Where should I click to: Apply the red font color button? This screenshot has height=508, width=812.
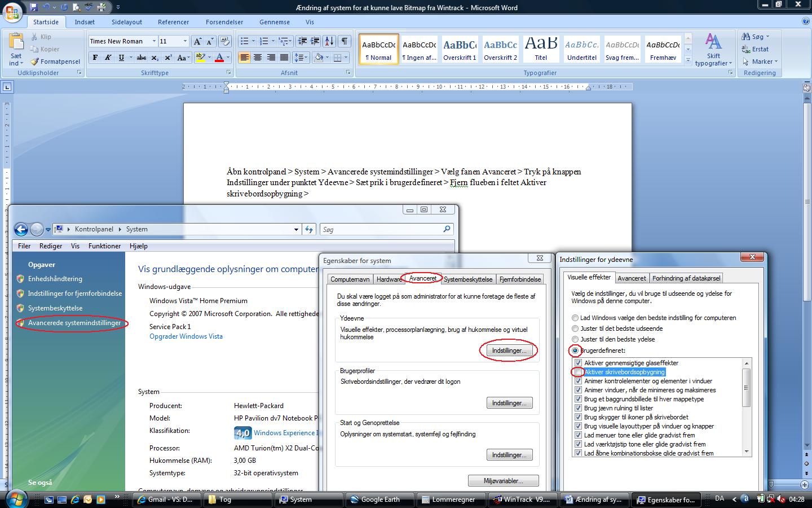click(x=219, y=58)
